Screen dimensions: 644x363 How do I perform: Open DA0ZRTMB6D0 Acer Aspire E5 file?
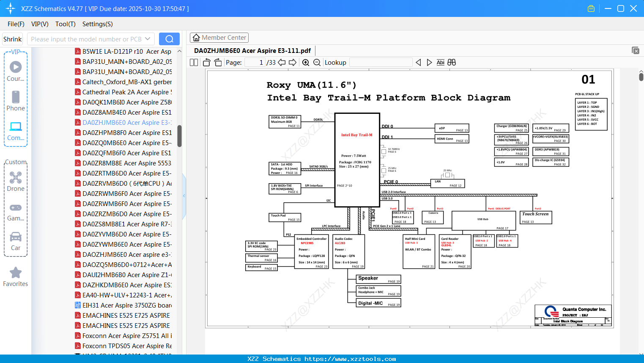pyautogui.click(x=127, y=173)
